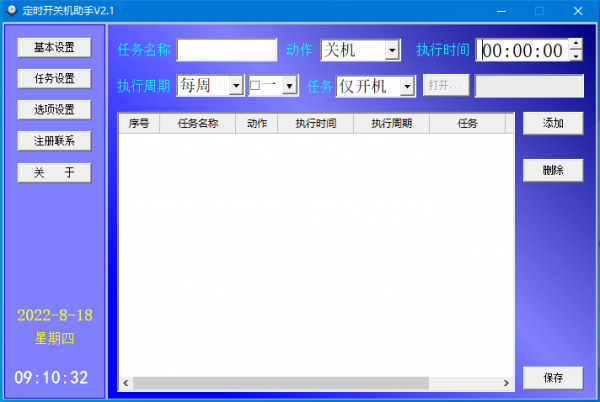Click the list's left scroll arrow

(126, 383)
